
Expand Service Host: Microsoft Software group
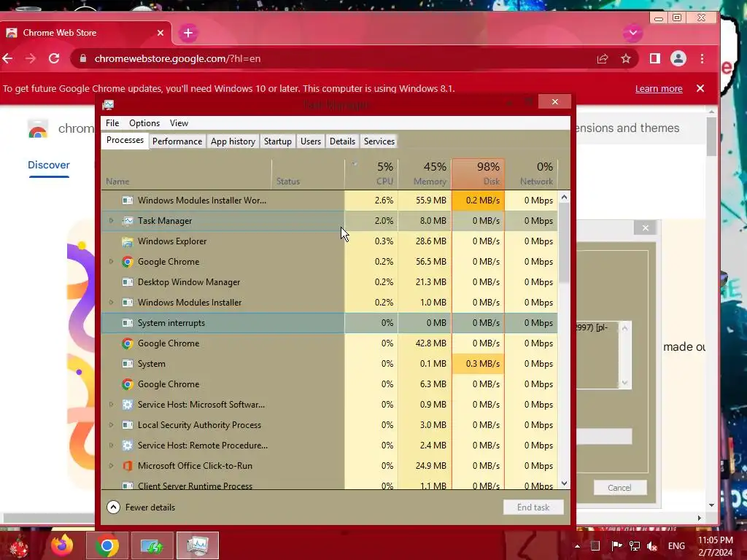pyautogui.click(x=111, y=404)
